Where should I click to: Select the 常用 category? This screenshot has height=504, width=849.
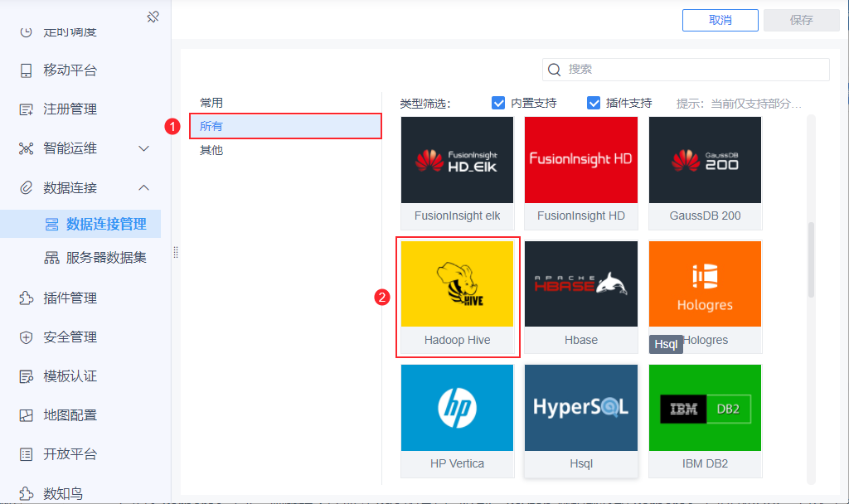(x=211, y=103)
